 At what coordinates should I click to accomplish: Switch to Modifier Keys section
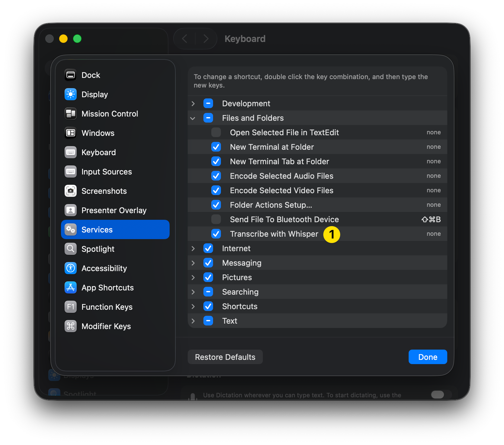point(106,326)
